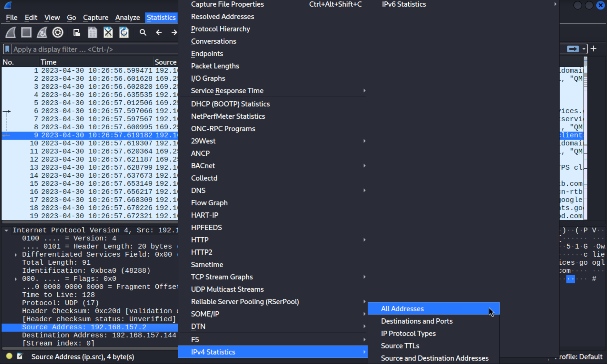Choose Source TTLs entry
The height and width of the screenshot is (364, 607).
(434, 346)
